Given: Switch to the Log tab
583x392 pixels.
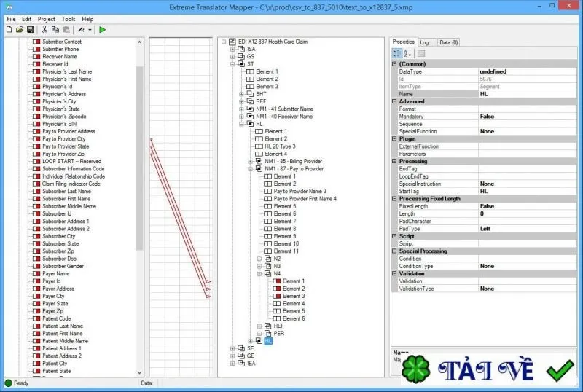Looking at the screenshot, I should point(425,42).
